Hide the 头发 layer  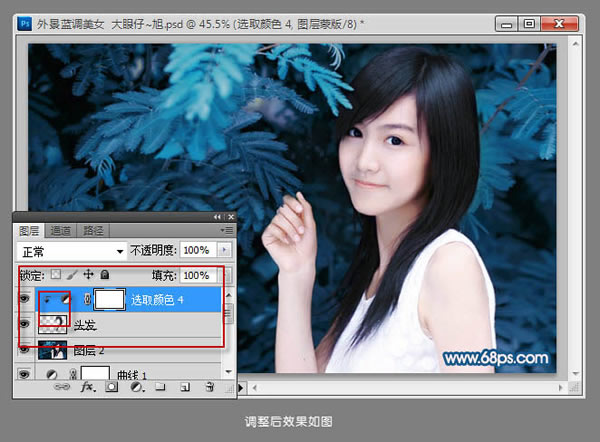25,325
